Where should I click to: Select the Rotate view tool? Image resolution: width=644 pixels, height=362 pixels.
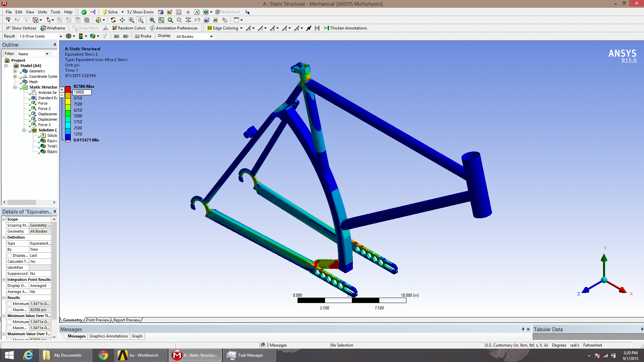click(x=113, y=20)
